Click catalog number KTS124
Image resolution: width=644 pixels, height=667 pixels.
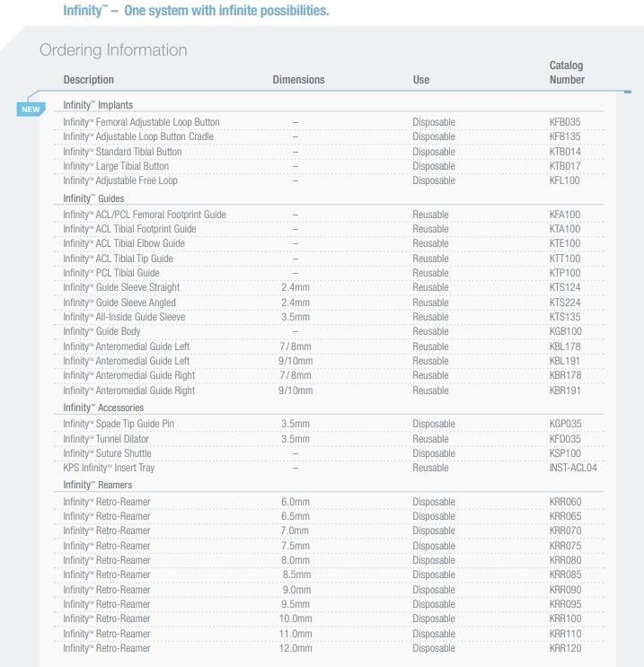click(565, 287)
